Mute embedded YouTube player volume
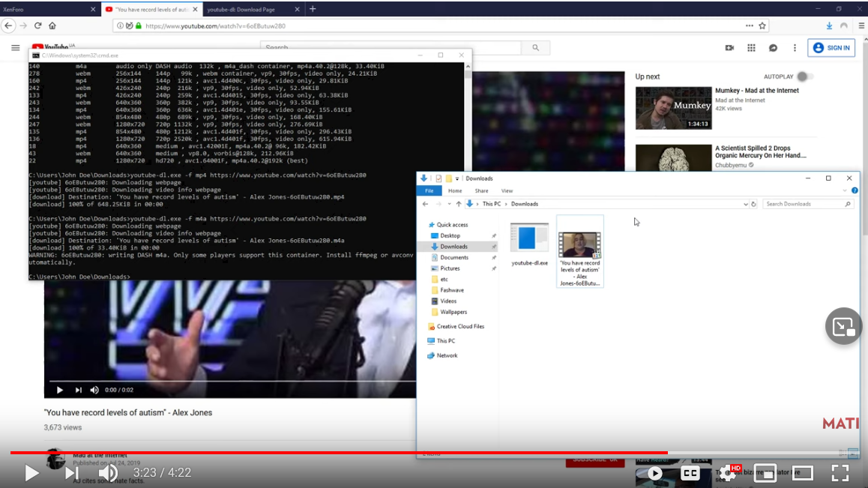Screen dimensions: 868x488 (x=94, y=390)
